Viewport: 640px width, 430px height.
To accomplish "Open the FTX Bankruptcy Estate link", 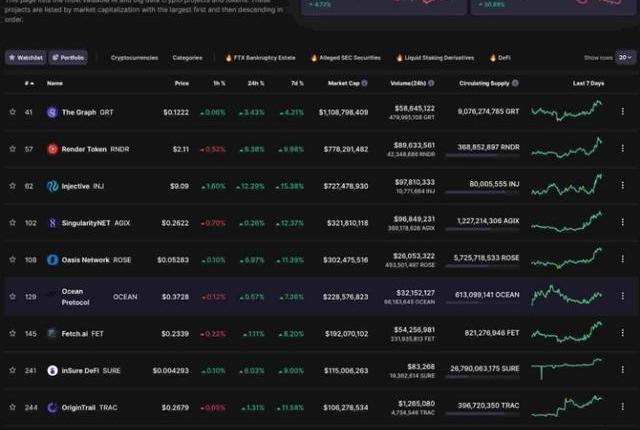I will (260, 58).
